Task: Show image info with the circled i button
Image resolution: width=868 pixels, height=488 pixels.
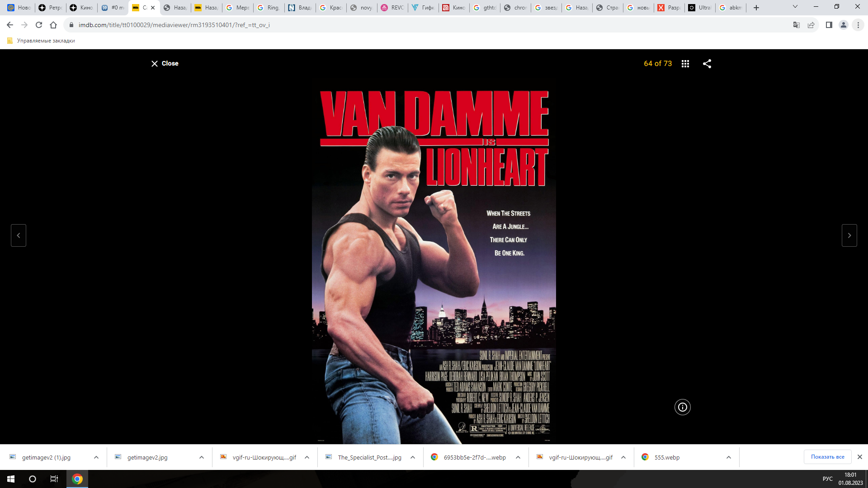Action: pyautogui.click(x=683, y=407)
